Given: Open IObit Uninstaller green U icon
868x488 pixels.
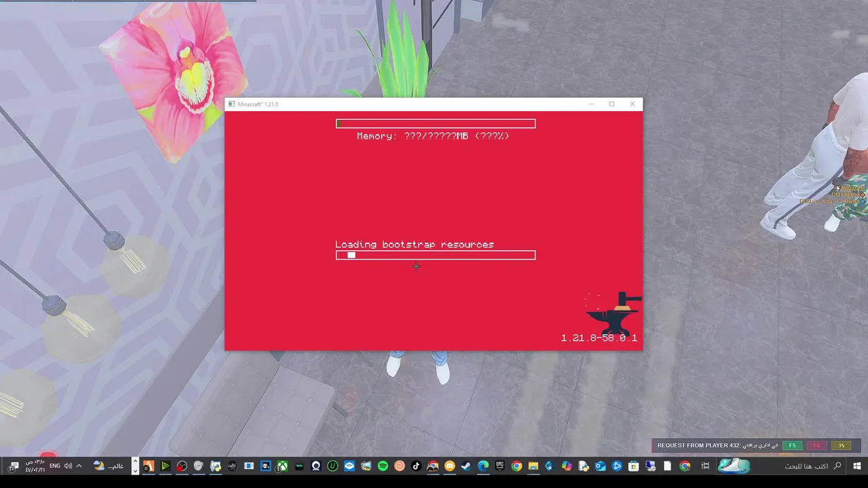Looking at the screenshot, I should coord(332,466).
